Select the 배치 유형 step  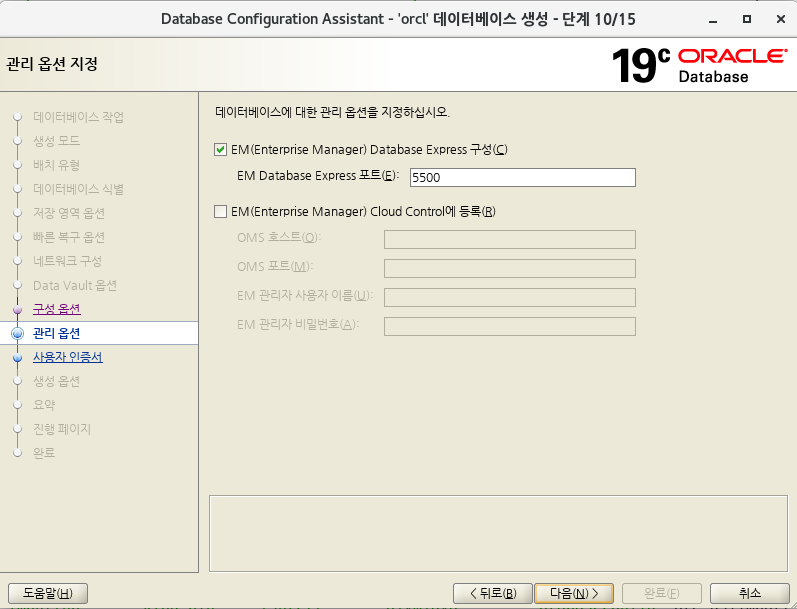click(56, 165)
